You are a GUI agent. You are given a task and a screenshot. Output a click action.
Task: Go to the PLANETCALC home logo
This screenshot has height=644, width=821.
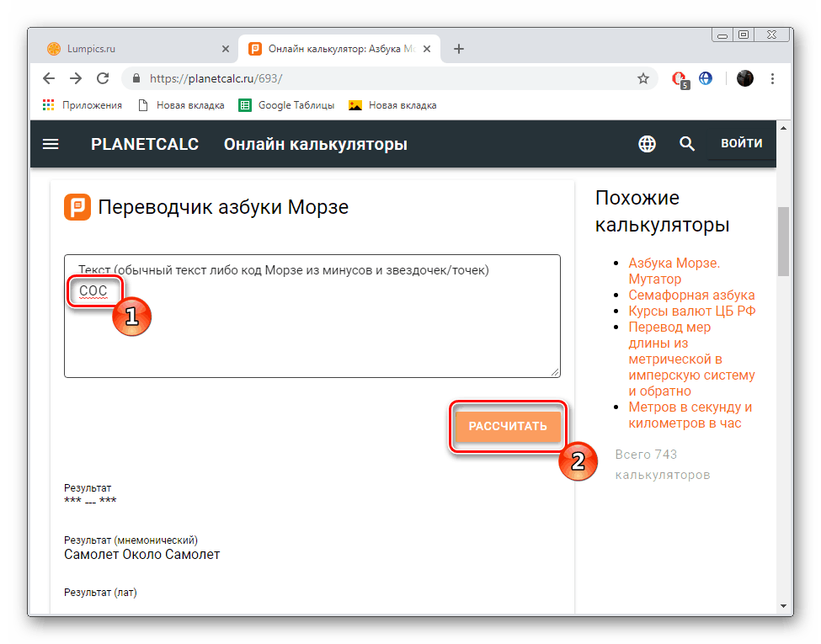[145, 144]
